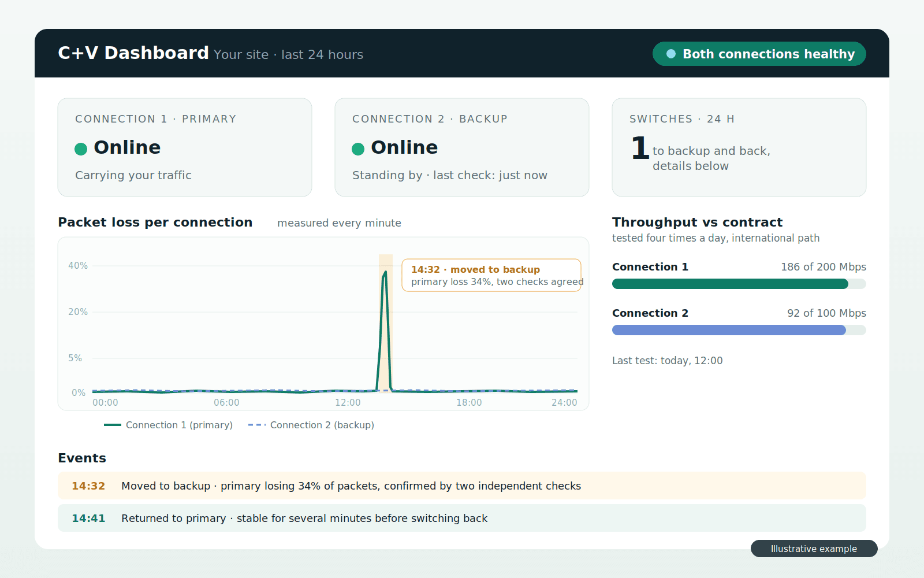Open the 14:32 'Moved to backup' event row
This screenshot has height=578, width=924.
click(x=462, y=486)
